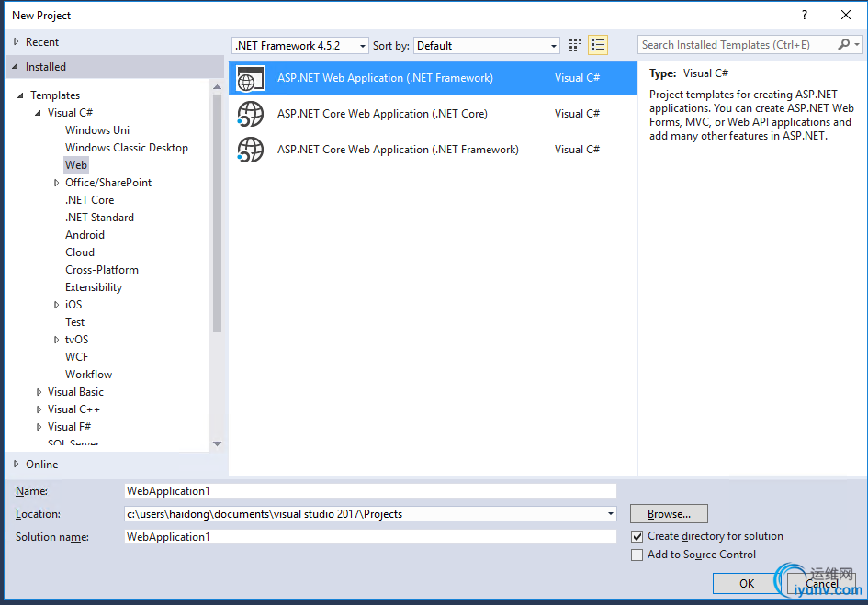
Task: Open the Location path dropdown arrow
Action: pos(610,514)
